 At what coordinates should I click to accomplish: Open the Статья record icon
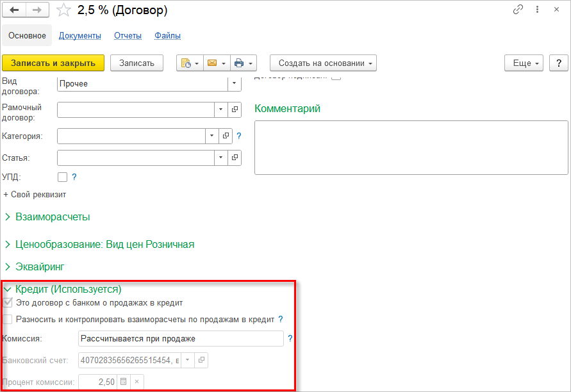click(235, 158)
